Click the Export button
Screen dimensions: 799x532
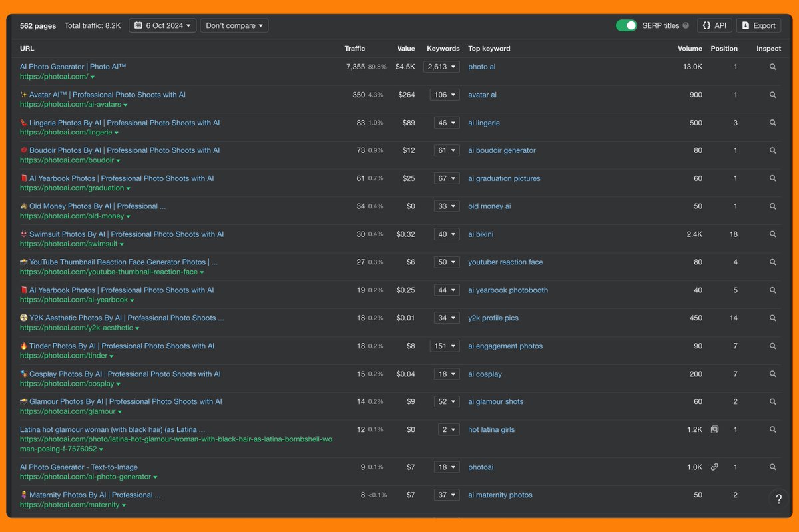pyautogui.click(x=758, y=25)
